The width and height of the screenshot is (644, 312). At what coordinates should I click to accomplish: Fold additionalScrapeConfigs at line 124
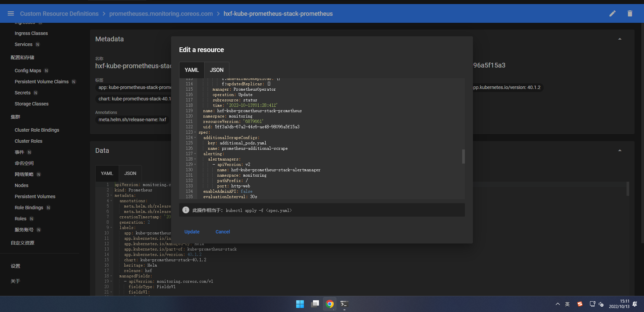pyautogui.click(x=195, y=138)
